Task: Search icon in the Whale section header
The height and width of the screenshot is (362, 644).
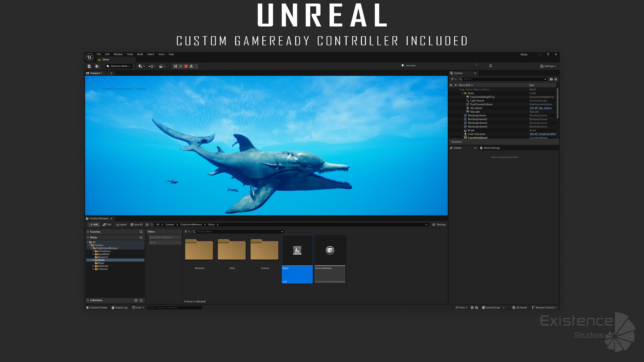Action: (x=141, y=238)
